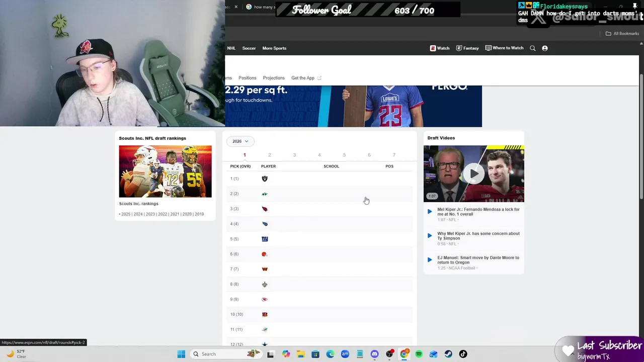Open Where to Watch in ESPN header

click(x=504, y=48)
